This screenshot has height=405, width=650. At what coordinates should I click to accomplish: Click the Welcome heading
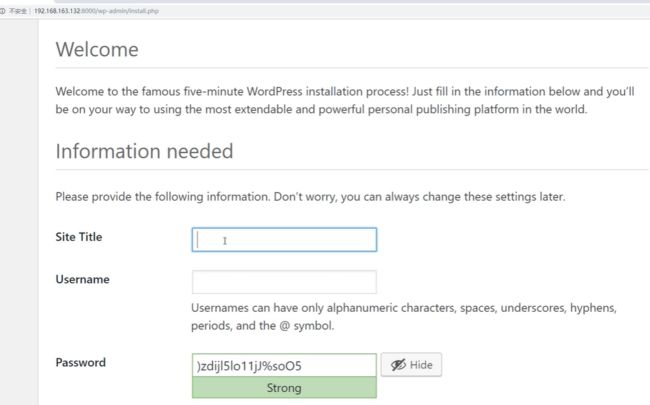[97, 49]
